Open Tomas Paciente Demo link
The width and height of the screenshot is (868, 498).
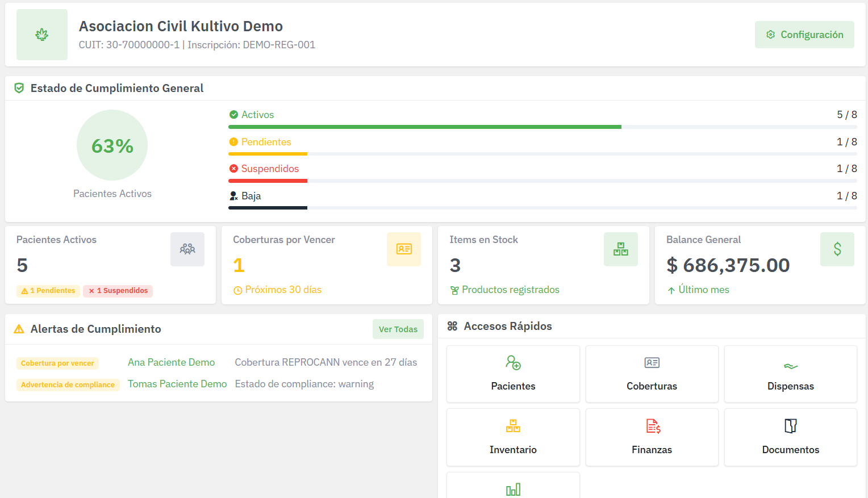(x=177, y=384)
